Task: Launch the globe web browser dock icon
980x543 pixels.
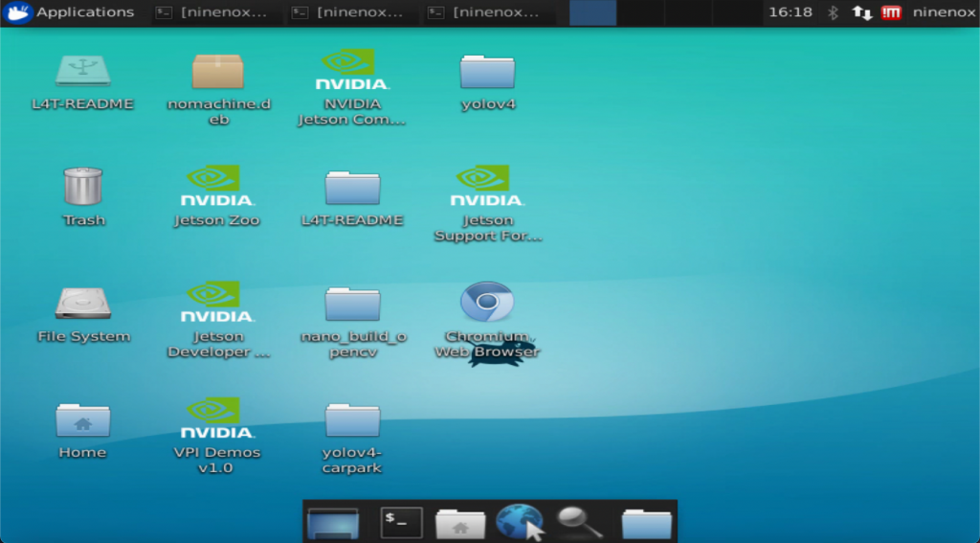Action: point(520,522)
